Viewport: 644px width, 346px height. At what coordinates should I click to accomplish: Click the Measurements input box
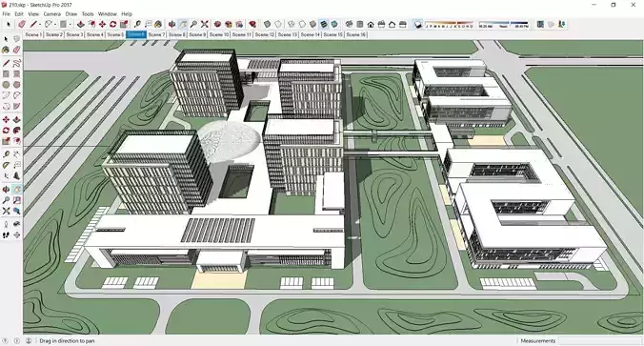tap(600, 340)
